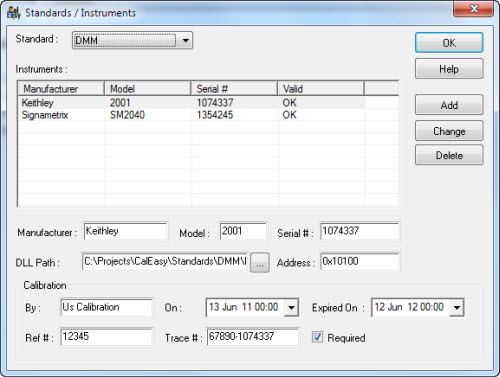Open the Expired On date dropdown arrow
This screenshot has height=377, width=500.
point(457,307)
